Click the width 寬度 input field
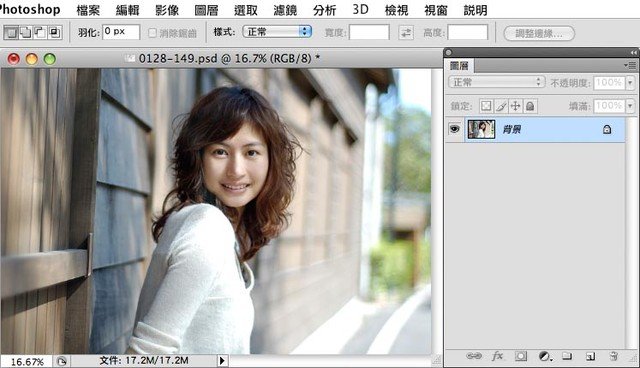Image resolution: width=640 pixels, height=368 pixels. (x=369, y=32)
